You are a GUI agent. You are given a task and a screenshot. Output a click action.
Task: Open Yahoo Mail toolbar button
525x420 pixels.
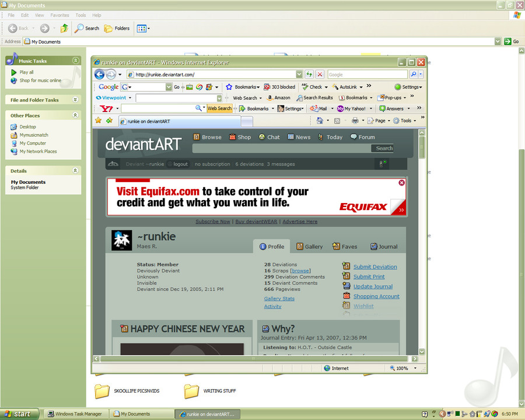click(318, 108)
